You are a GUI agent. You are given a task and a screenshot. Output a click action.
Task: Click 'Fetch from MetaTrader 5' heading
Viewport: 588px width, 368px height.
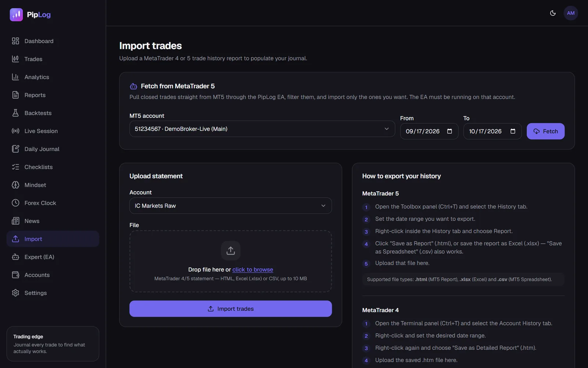(x=178, y=86)
